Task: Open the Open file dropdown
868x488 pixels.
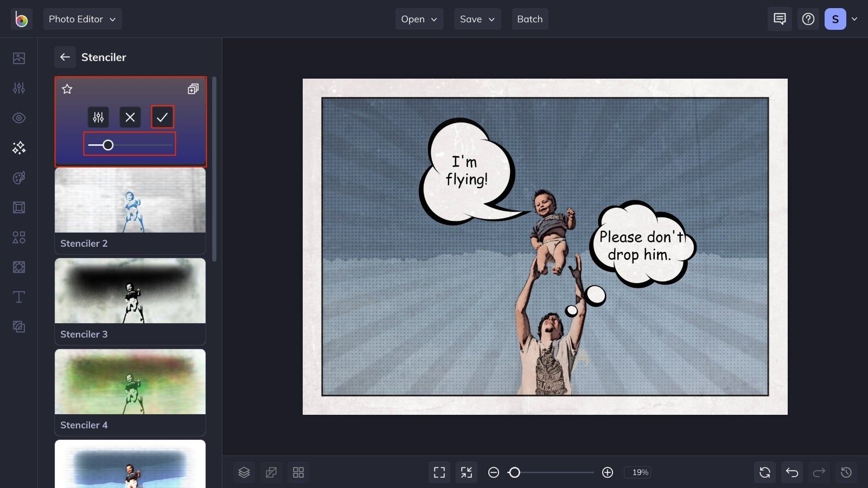Action: 419,19
